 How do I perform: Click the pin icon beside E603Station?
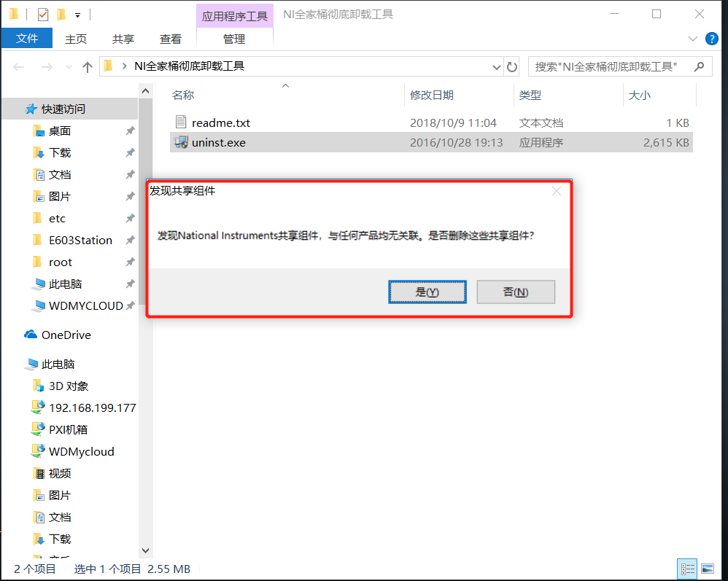click(x=130, y=241)
